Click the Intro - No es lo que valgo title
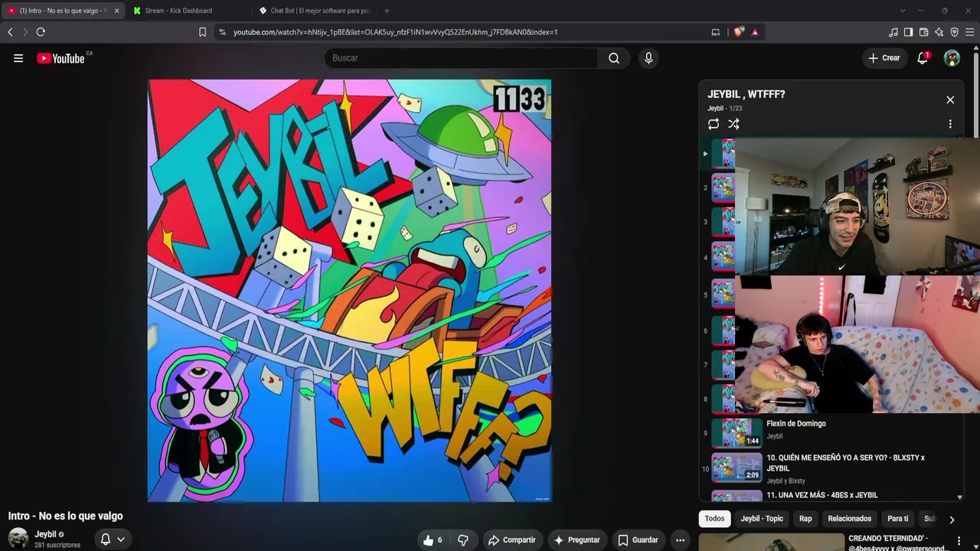Viewport: 980px width, 551px height. 65,516
